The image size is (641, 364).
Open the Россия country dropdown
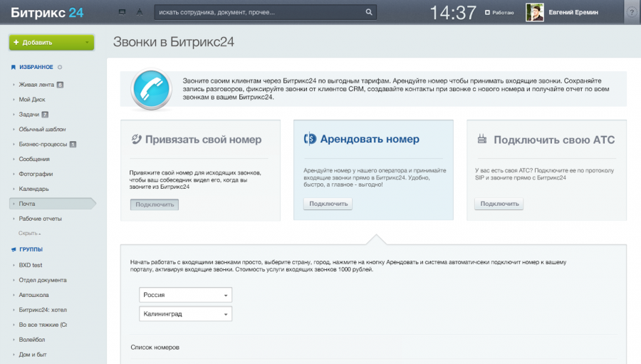pos(186,295)
